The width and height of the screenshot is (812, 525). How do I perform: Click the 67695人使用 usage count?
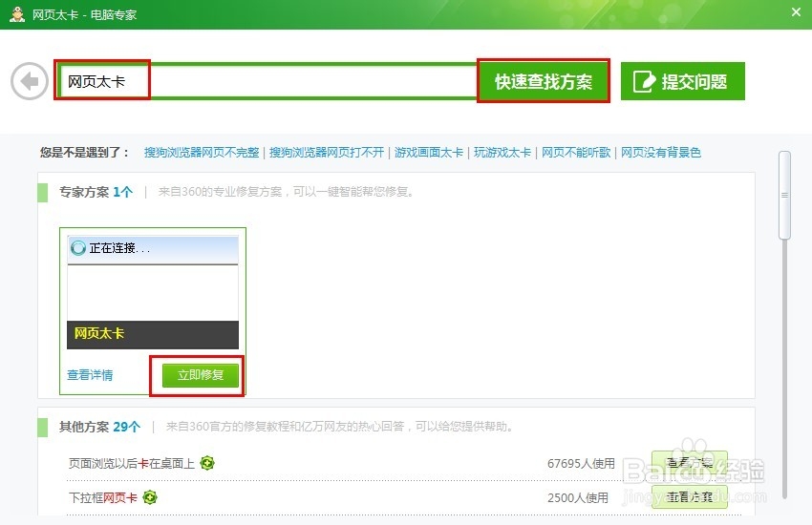pyautogui.click(x=581, y=464)
